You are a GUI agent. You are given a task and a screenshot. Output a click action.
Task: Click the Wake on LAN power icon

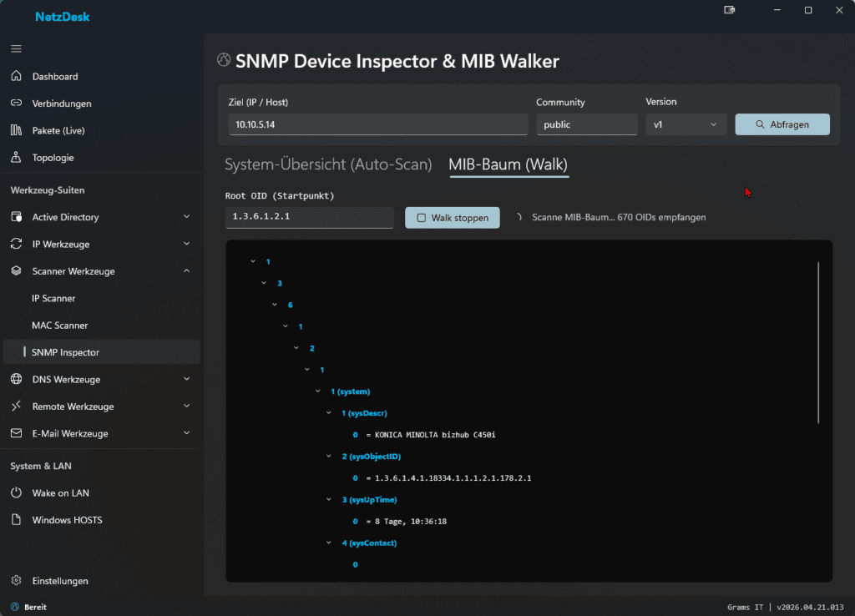[x=16, y=493]
